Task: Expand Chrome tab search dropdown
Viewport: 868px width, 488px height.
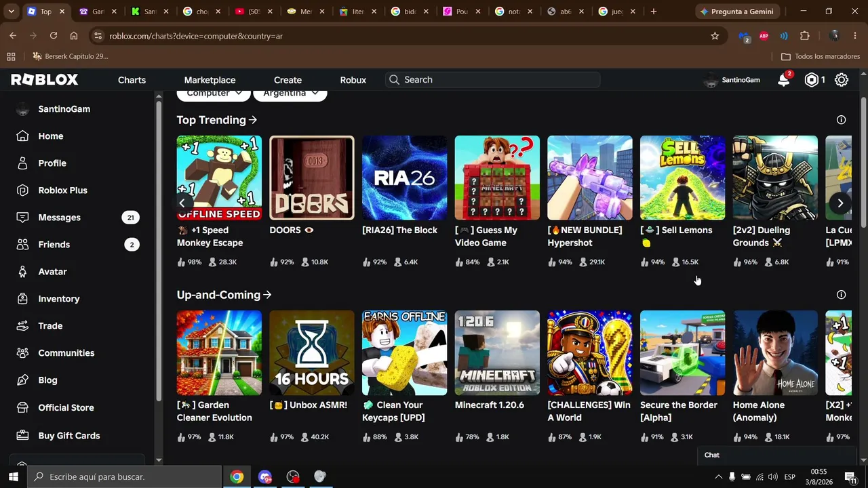Action: 12,12
